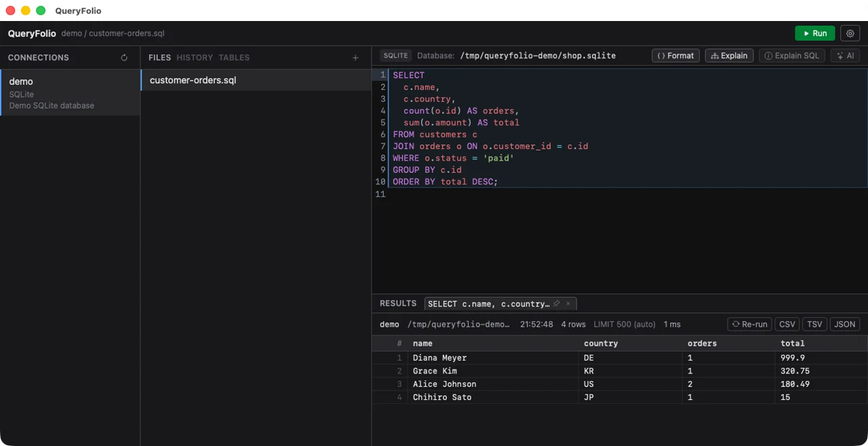Viewport: 868px width, 446px height.
Task: Click the demo / customer-orders.sql breadcrumb
Action: pos(113,33)
